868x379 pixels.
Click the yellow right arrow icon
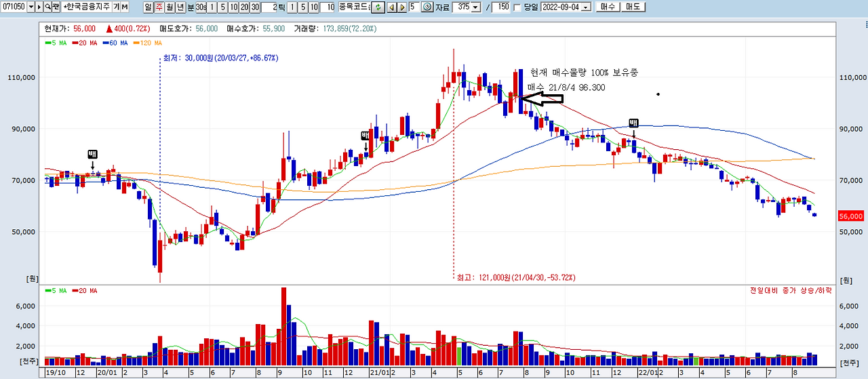(401, 7)
